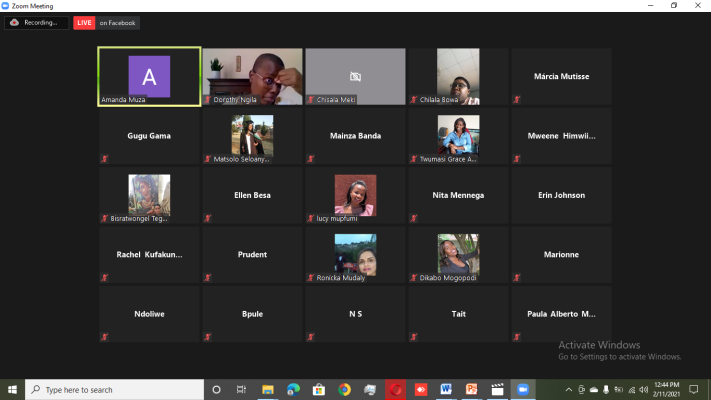Click the muted mic icon on Márcia Mutisse's tile

(517, 100)
